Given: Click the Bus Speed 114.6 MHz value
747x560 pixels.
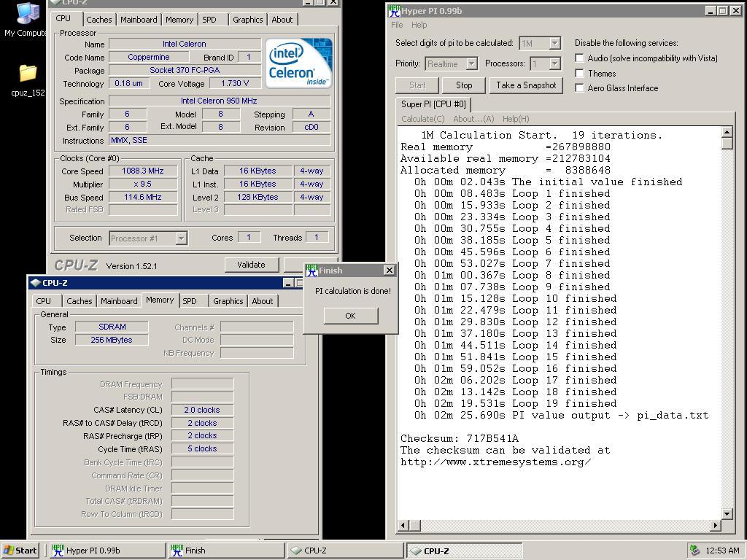Looking at the screenshot, I should coord(143,197).
